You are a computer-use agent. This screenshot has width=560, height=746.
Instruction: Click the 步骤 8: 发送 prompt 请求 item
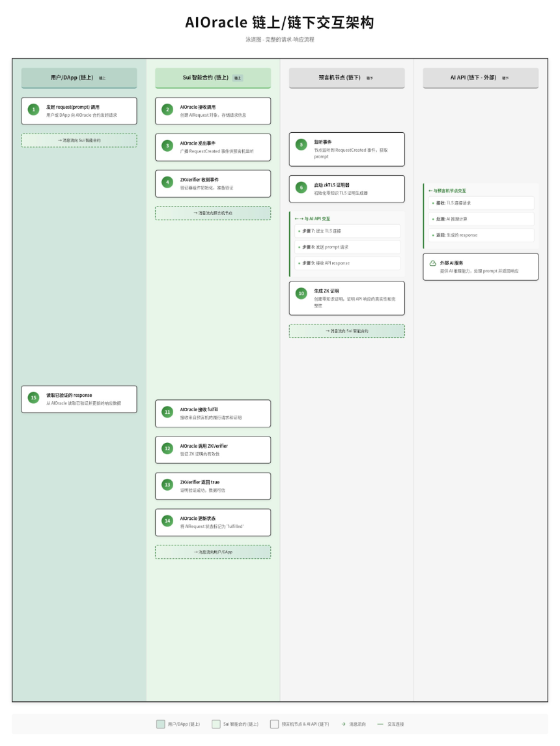pos(347,247)
